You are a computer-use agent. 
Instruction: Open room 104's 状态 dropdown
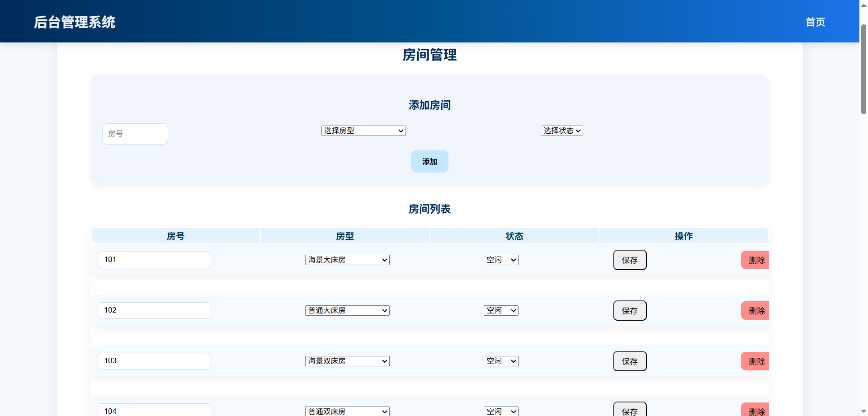pyautogui.click(x=500, y=411)
